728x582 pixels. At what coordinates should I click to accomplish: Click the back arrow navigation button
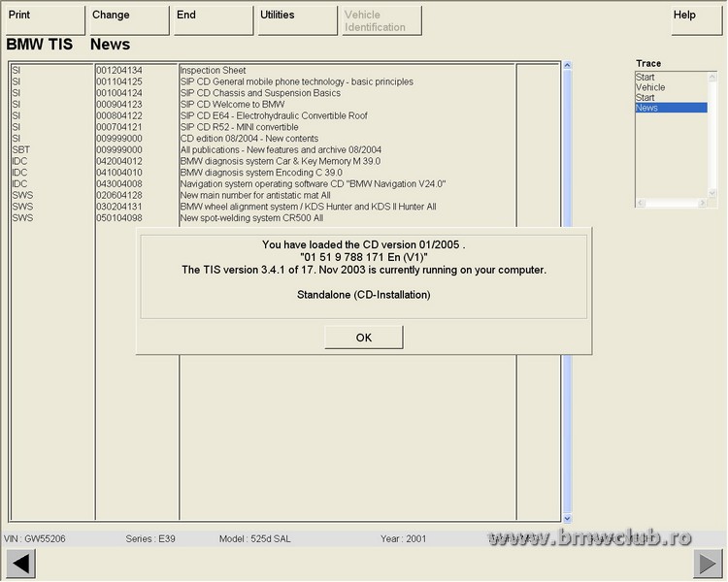[x=21, y=564]
